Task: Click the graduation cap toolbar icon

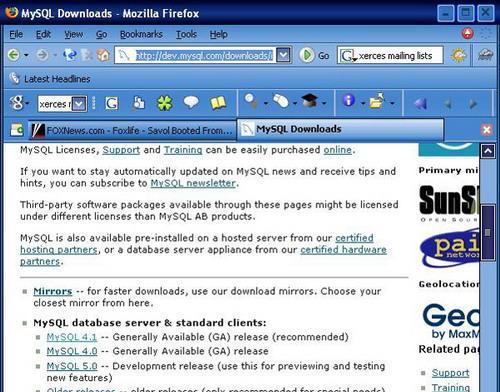Action: click(x=309, y=100)
